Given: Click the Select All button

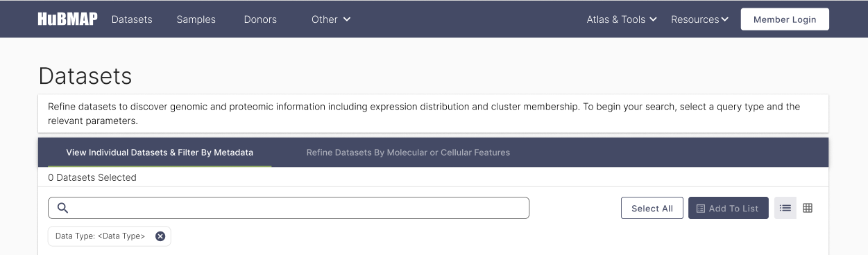Looking at the screenshot, I should 652,209.
